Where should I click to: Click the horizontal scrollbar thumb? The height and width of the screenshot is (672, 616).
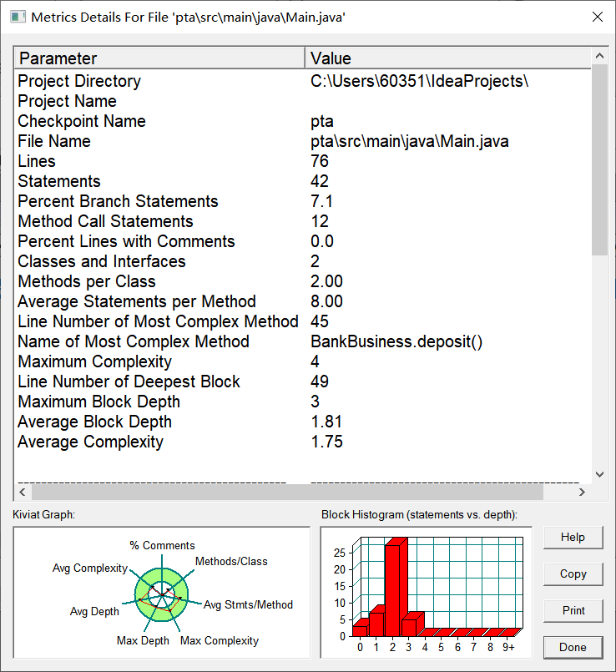click(x=287, y=492)
